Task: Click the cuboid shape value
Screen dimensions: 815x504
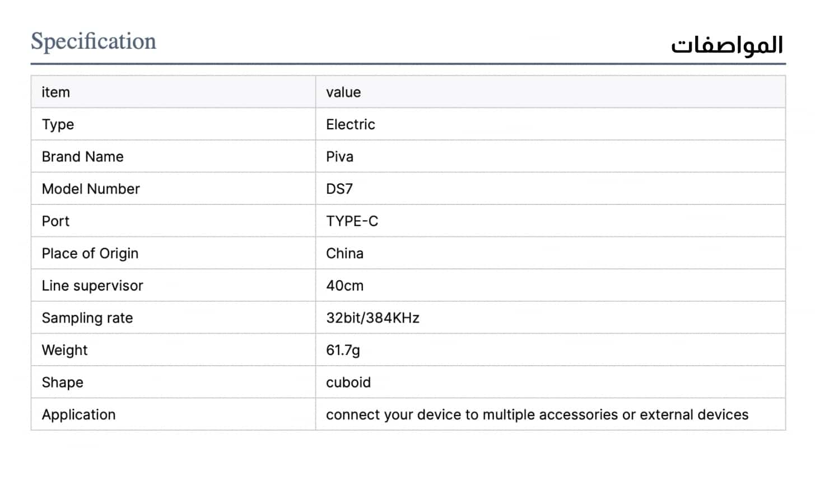Action: 348,382
